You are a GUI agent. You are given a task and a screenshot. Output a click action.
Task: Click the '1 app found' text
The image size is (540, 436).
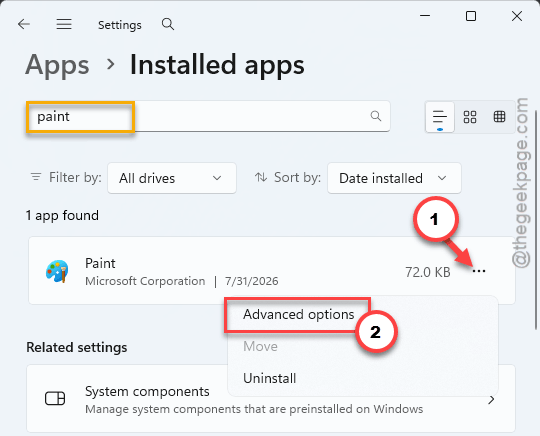tap(62, 216)
